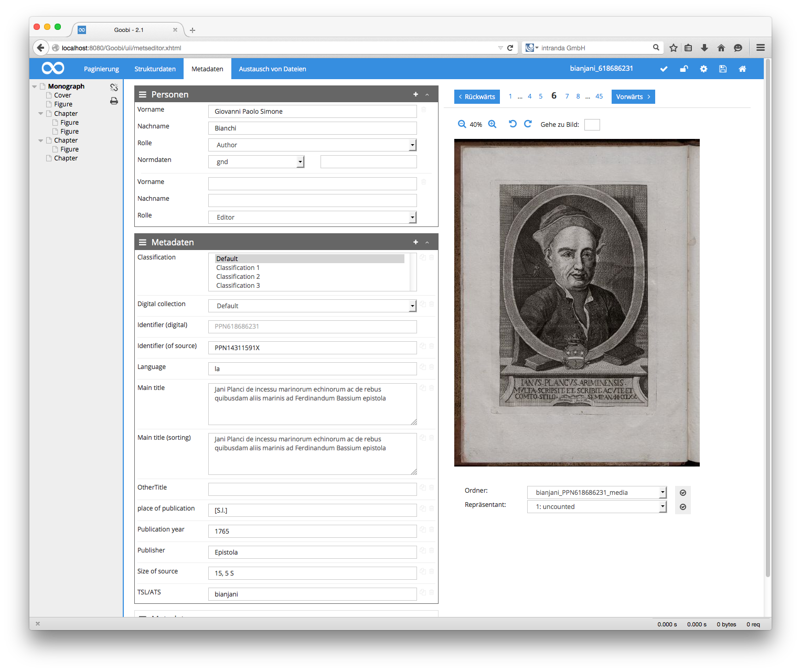The height and width of the screenshot is (672, 801).
Task: Open the Strukturdaten tab
Action: [x=155, y=69]
